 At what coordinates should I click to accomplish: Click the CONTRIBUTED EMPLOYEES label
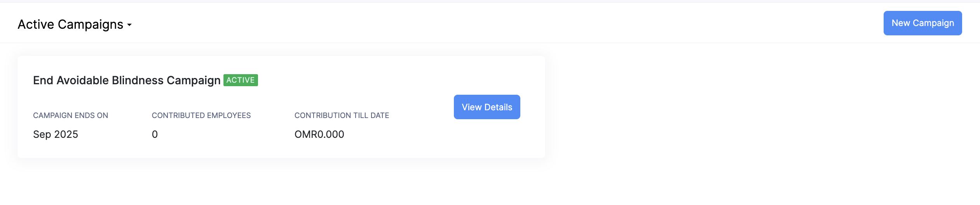pyautogui.click(x=201, y=115)
